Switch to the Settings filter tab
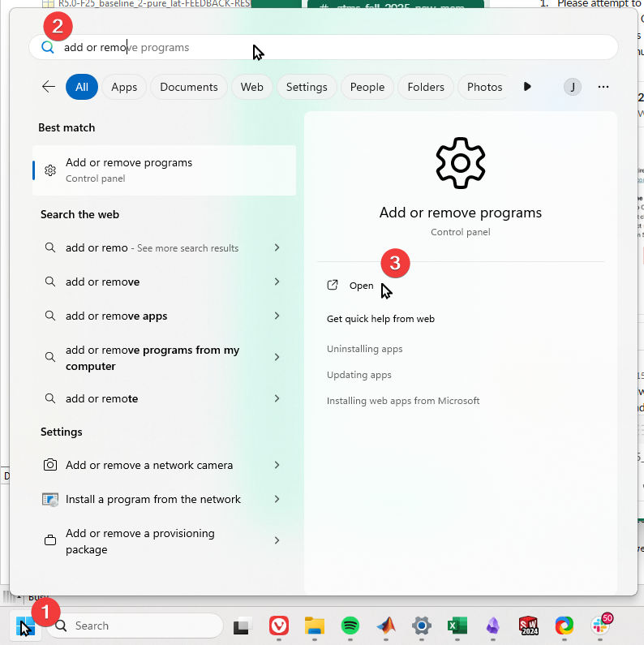This screenshot has width=644, height=645. pos(307,87)
